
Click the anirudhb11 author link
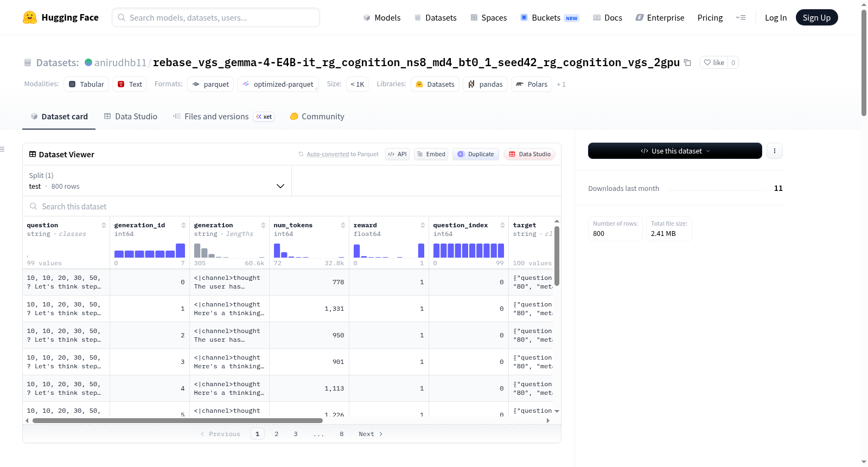coord(120,62)
